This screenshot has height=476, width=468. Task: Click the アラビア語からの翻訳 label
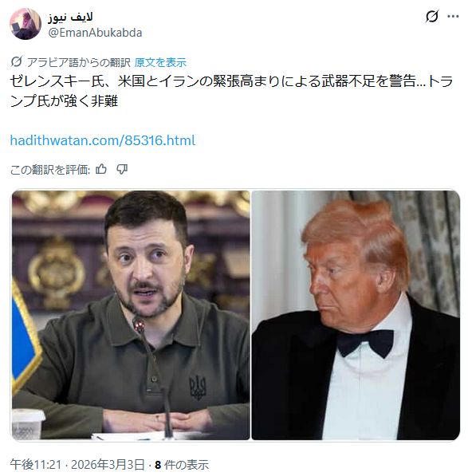(79, 62)
